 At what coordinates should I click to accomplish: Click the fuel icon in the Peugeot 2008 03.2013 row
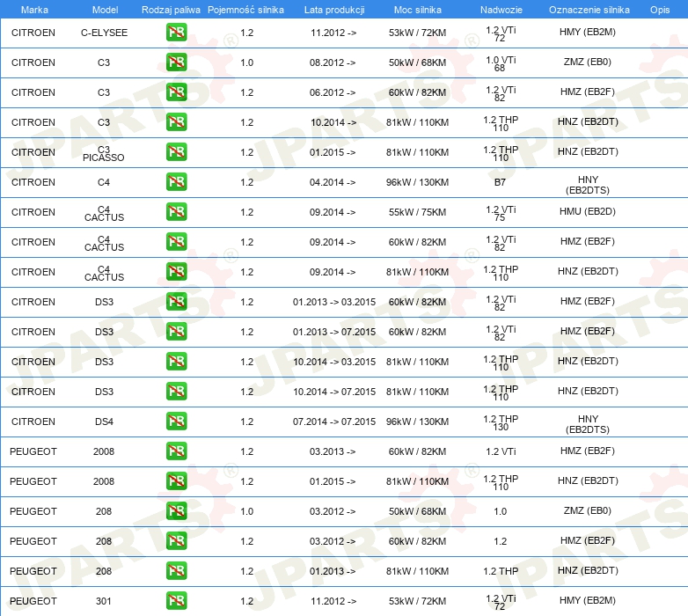pos(176,451)
